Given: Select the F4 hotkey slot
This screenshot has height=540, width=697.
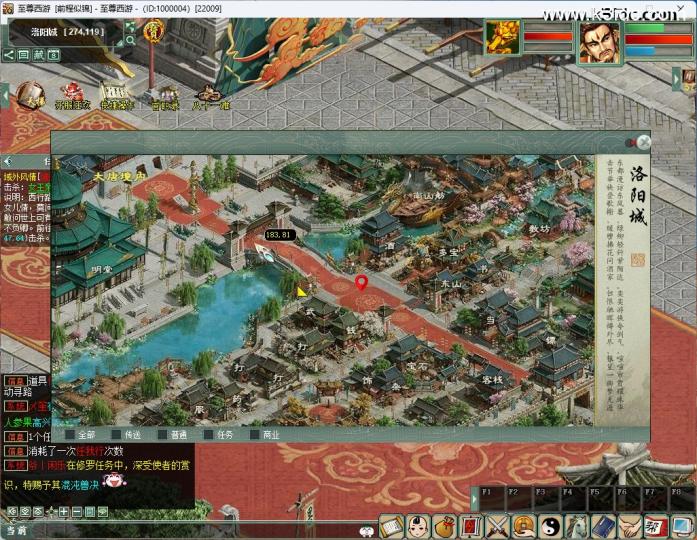Looking at the screenshot, I should (x=573, y=499).
